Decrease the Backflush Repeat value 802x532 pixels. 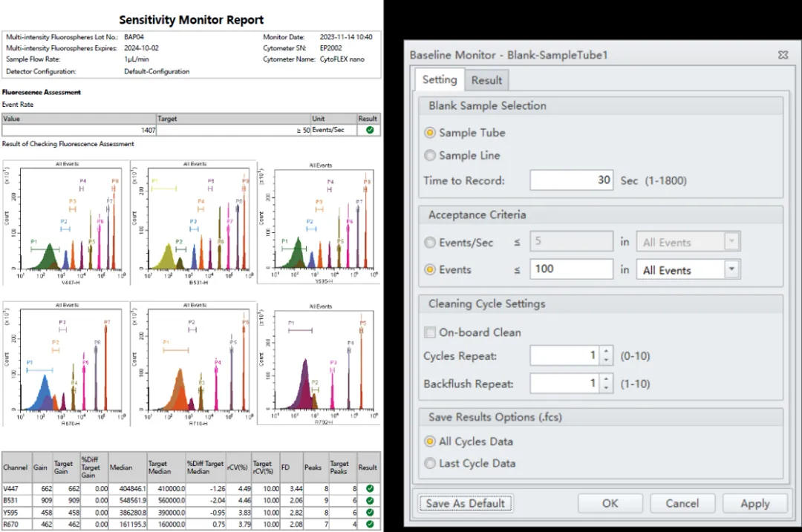click(x=607, y=388)
